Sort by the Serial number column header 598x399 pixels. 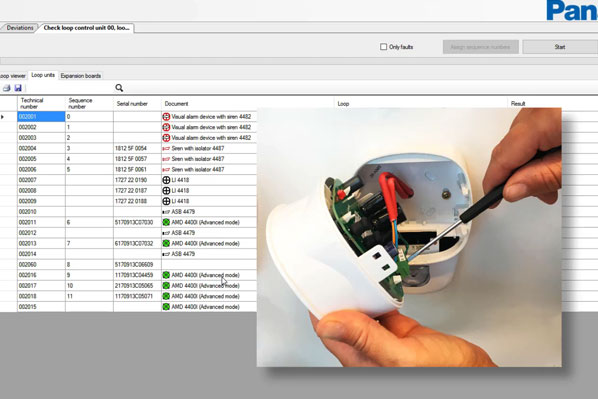tap(137, 103)
